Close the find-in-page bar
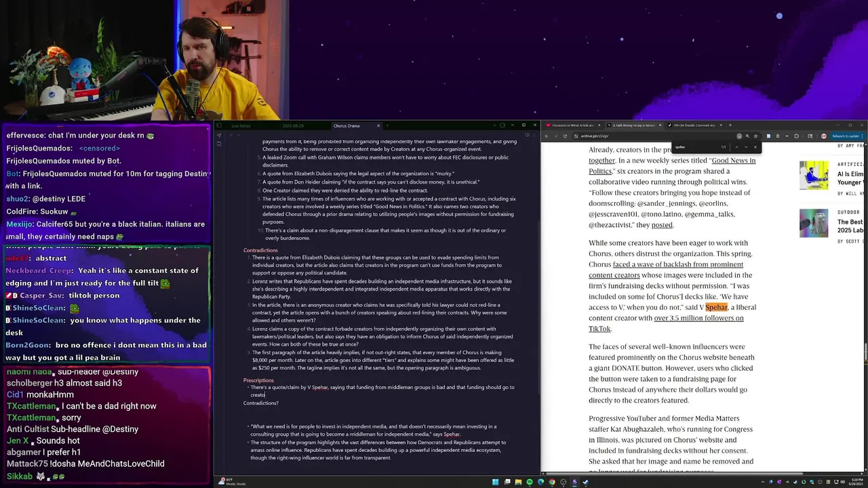868x488 pixels. click(x=755, y=147)
